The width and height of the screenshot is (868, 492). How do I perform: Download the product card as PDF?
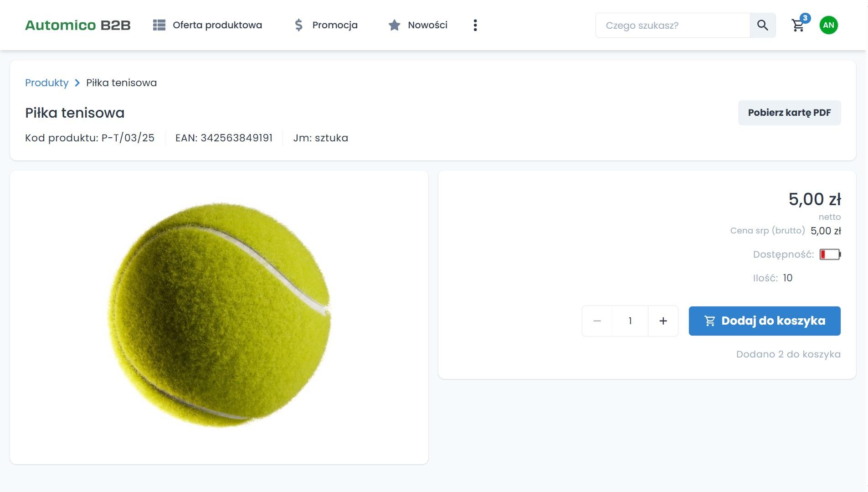tap(789, 113)
